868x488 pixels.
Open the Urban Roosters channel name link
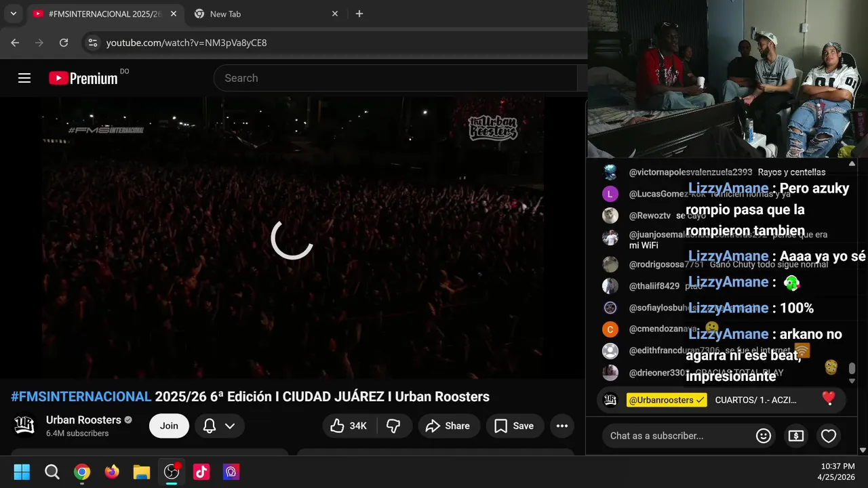point(83,420)
